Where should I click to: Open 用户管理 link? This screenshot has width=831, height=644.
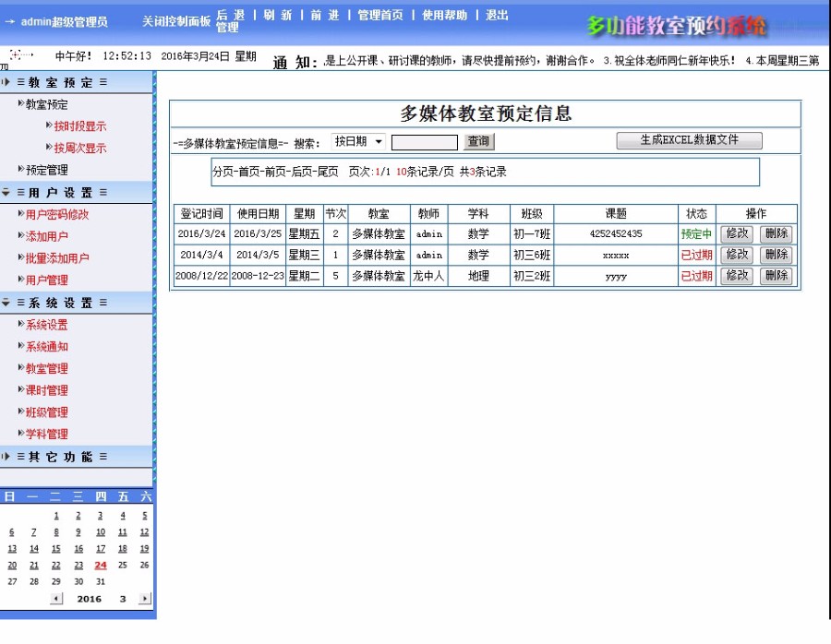(x=47, y=280)
